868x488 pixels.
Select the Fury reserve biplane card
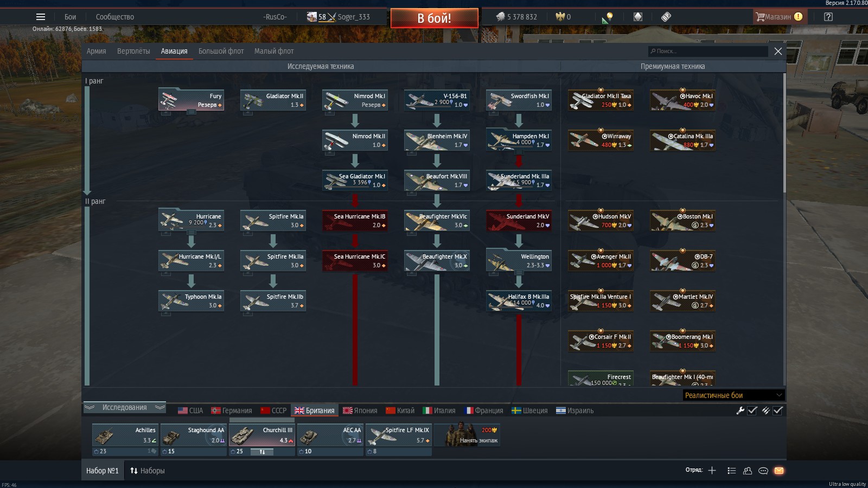click(191, 100)
